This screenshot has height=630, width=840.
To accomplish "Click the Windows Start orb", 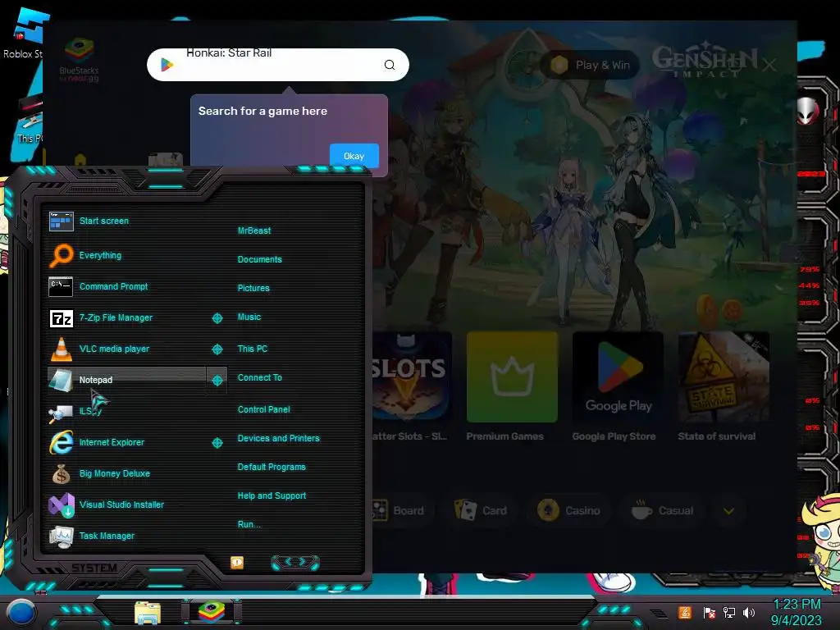I will pos(21,613).
